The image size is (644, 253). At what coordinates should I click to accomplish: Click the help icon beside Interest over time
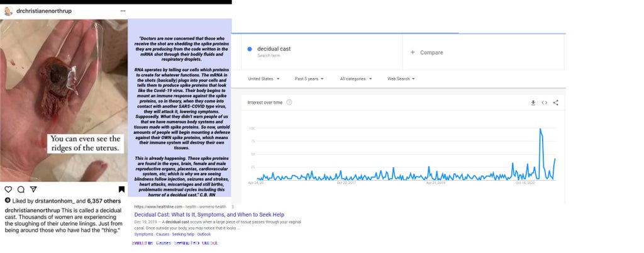click(x=288, y=102)
